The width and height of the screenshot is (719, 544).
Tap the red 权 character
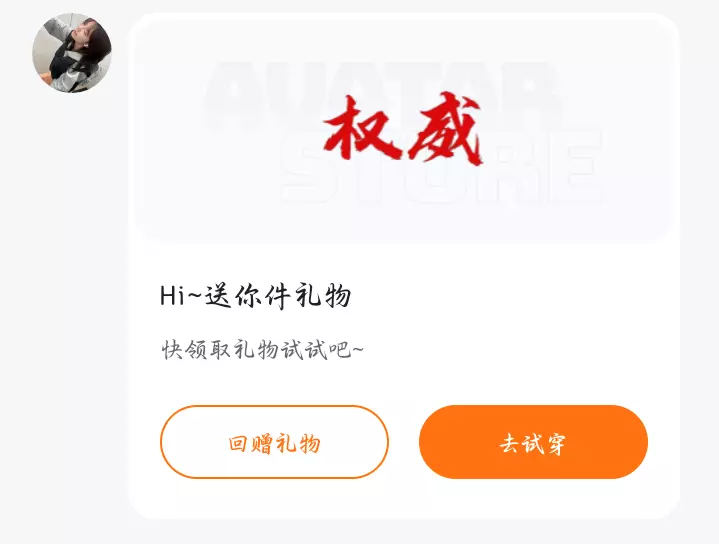363,129
